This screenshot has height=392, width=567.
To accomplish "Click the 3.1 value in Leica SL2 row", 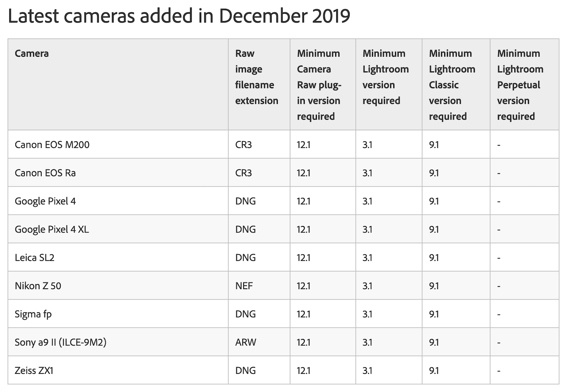I will pos(367,257).
